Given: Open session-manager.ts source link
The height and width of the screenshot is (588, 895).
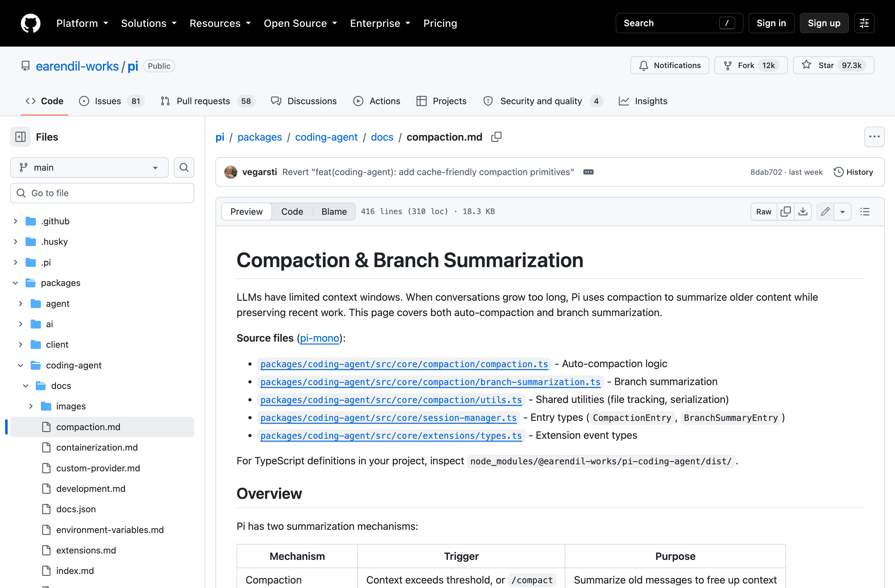Looking at the screenshot, I should coord(388,418).
